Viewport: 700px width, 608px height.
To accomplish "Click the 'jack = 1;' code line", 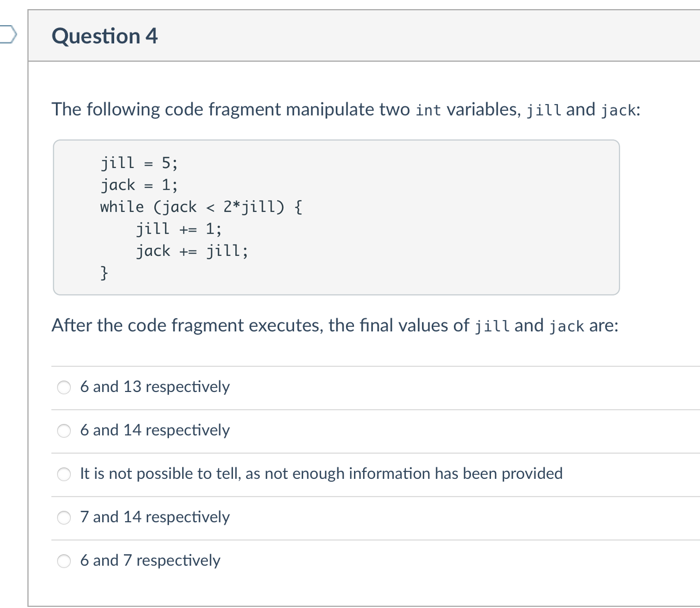I will click(x=139, y=185).
